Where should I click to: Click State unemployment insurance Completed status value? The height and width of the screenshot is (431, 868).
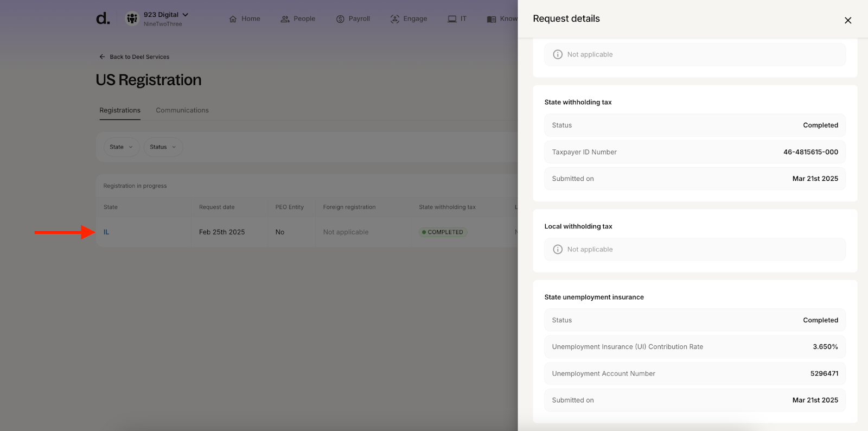pyautogui.click(x=820, y=320)
